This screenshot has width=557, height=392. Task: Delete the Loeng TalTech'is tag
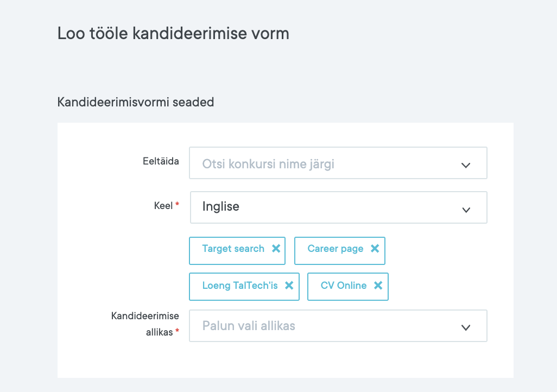[x=289, y=286]
